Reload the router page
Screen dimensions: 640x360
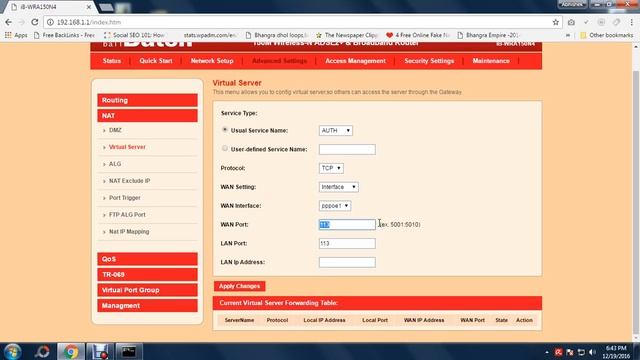[x=35, y=22]
